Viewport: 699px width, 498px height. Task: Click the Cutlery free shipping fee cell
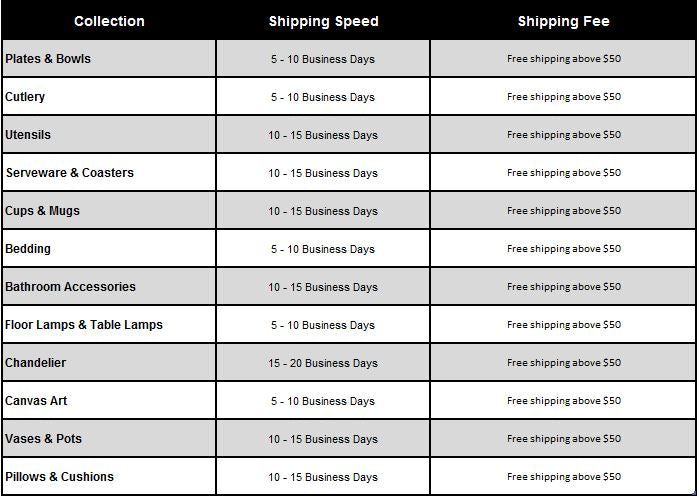pos(564,97)
